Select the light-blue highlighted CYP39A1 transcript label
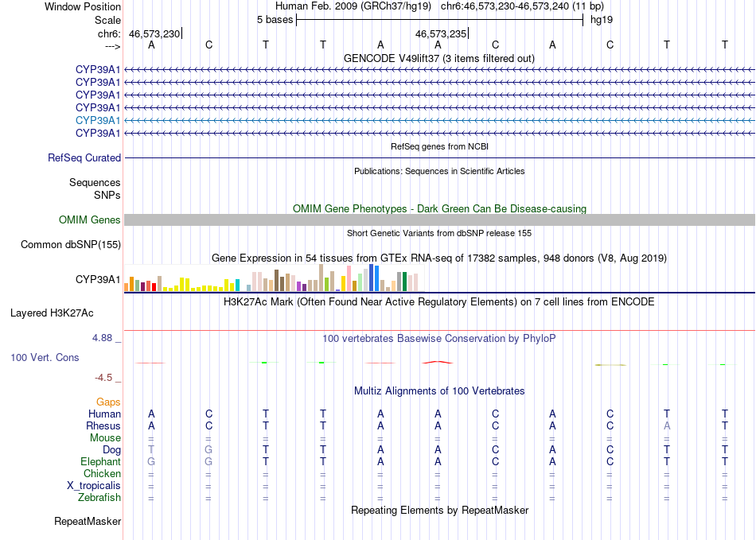 (98, 120)
